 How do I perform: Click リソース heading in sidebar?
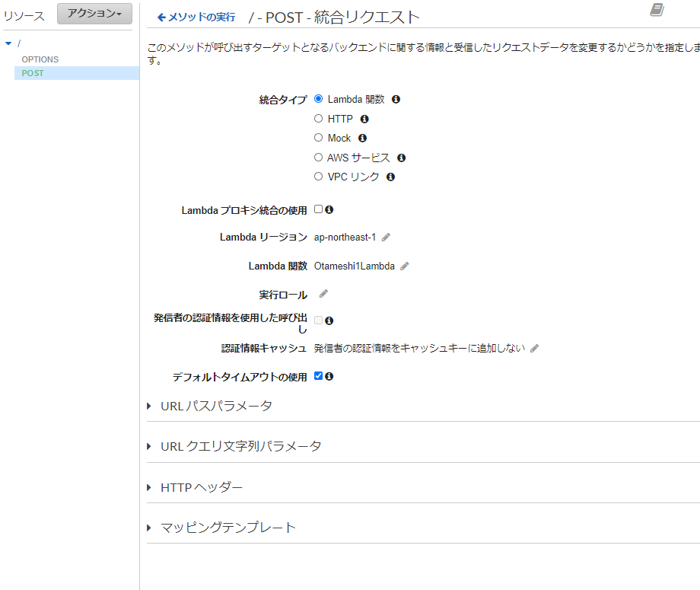[24, 16]
